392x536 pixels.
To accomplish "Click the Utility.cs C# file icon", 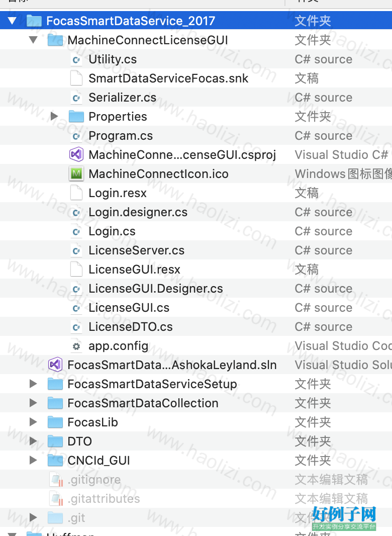I will pyautogui.click(x=76, y=59).
